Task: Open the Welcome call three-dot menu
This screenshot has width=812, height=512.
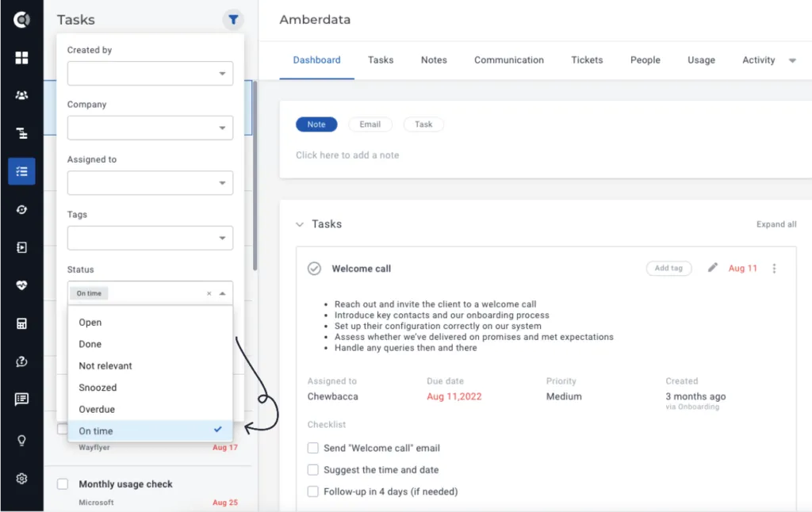Action: point(774,268)
